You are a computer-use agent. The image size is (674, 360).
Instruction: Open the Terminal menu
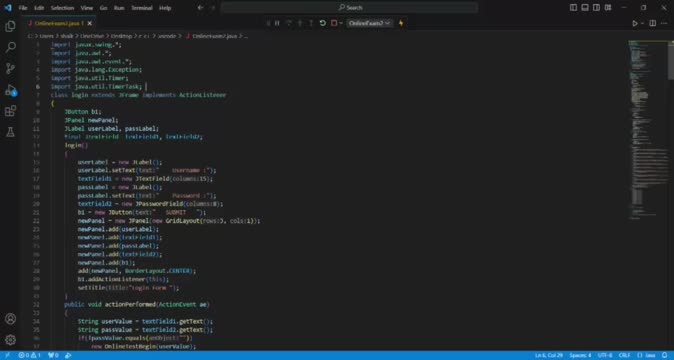tap(141, 8)
